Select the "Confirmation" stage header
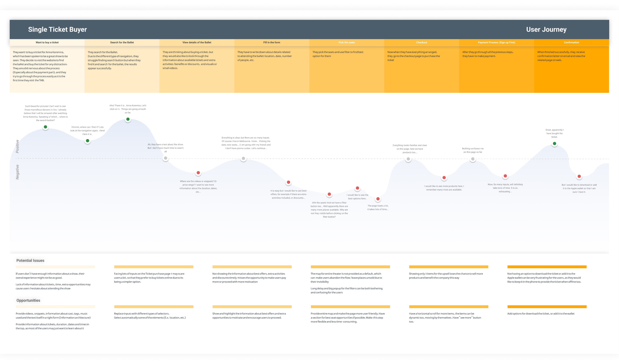Image resolution: width=619 pixels, height=364 pixels. pos(571,42)
